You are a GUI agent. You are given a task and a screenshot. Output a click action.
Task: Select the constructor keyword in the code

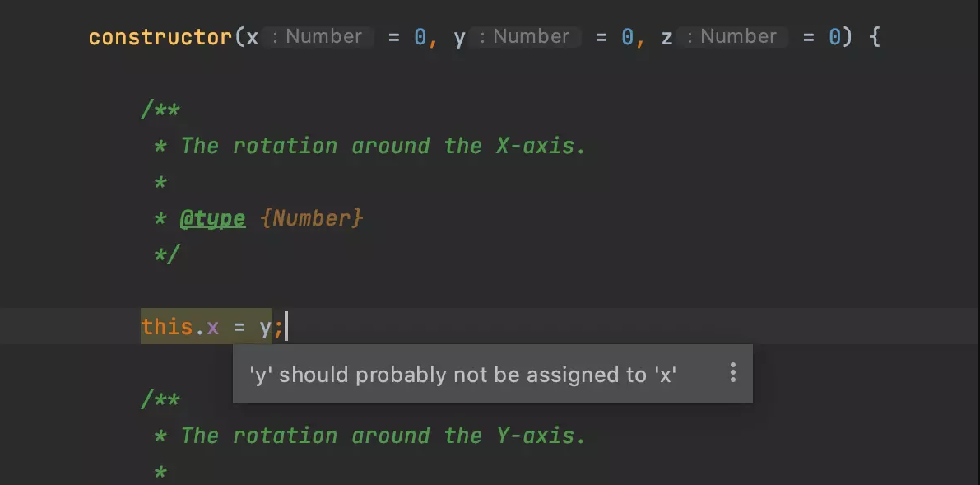158,36
